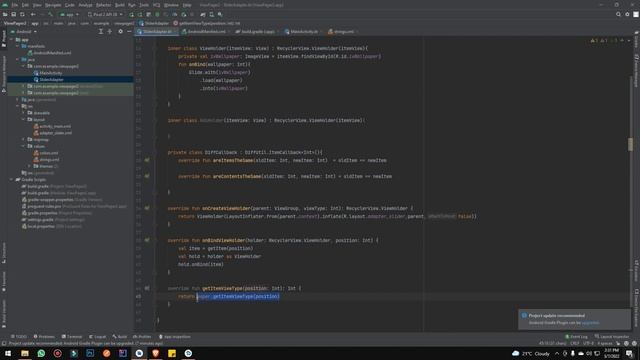Viewport: 640px width, 360px height.
Task: Click the Hide Project panel minus icon
Action: tap(129, 31)
